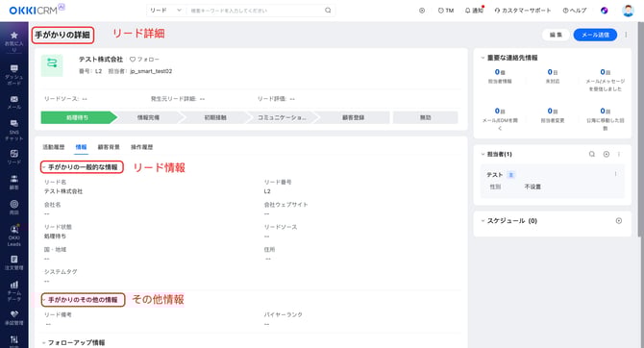Viewport: 644px width, 348px height.
Task: Click the テスト株式会社 lead name value
Action: pyautogui.click(x=63, y=191)
